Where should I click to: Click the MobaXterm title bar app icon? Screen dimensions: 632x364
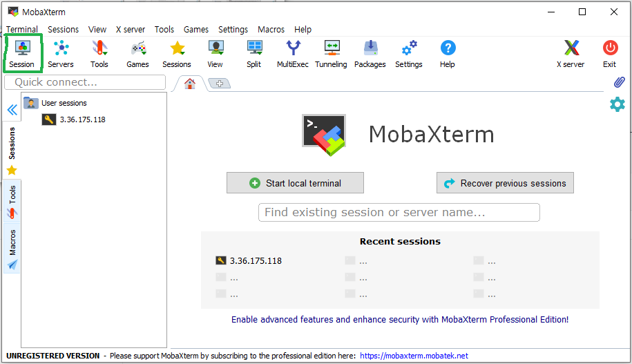pyautogui.click(x=13, y=12)
